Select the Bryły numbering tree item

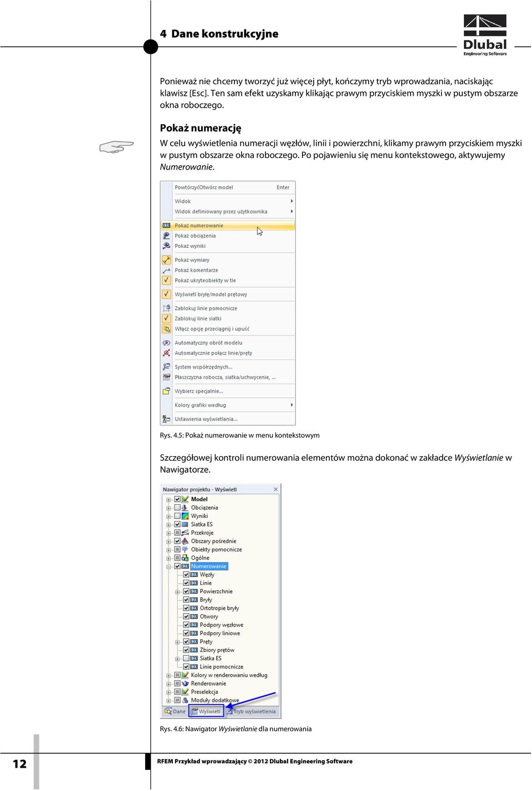click(206, 600)
